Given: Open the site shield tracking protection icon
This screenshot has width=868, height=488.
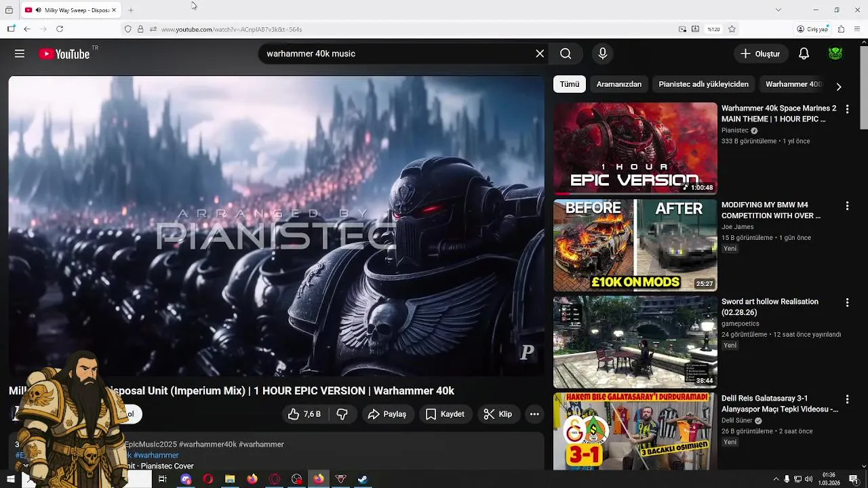Looking at the screenshot, I should (127, 29).
